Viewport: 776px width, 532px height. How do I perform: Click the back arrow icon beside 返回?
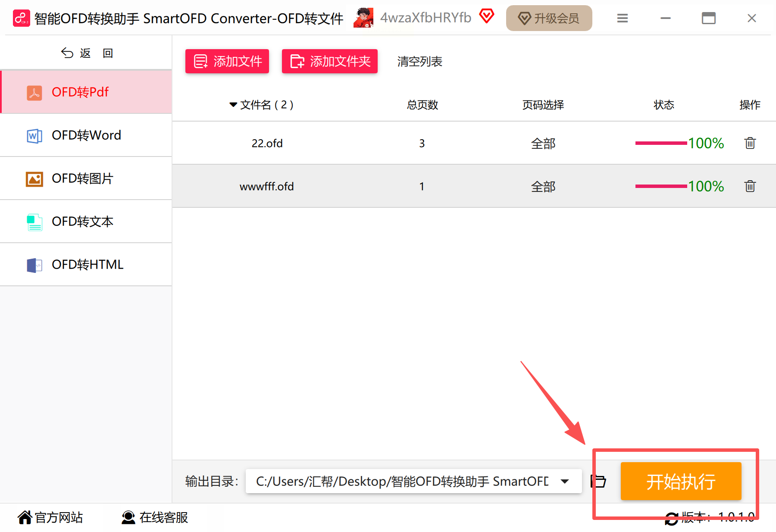pyautogui.click(x=67, y=53)
